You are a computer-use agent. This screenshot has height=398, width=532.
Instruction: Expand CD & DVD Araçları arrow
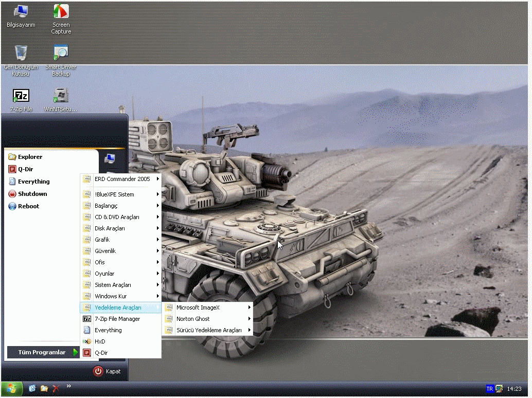158,217
